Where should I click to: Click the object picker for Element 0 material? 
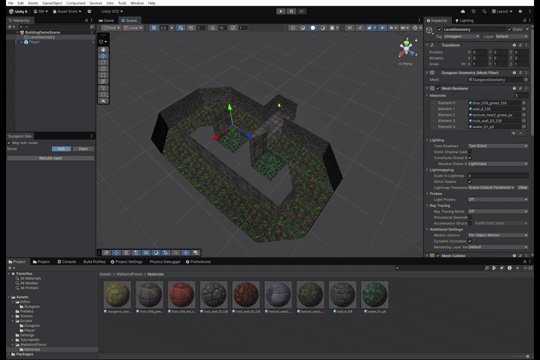pyautogui.click(x=524, y=103)
